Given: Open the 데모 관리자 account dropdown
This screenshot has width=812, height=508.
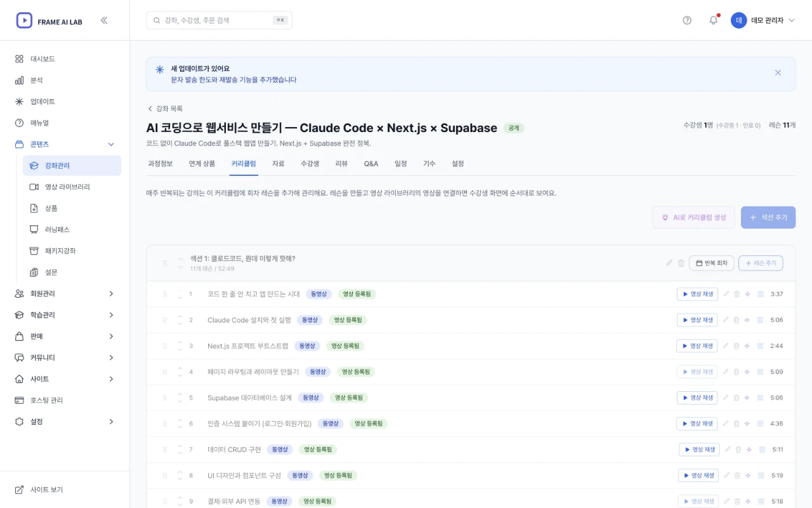Looking at the screenshot, I should tap(763, 20).
